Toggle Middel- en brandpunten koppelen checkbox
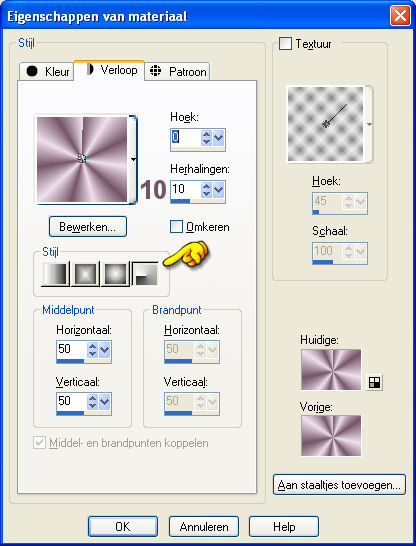The image size is (416, 546). [39, 443]
